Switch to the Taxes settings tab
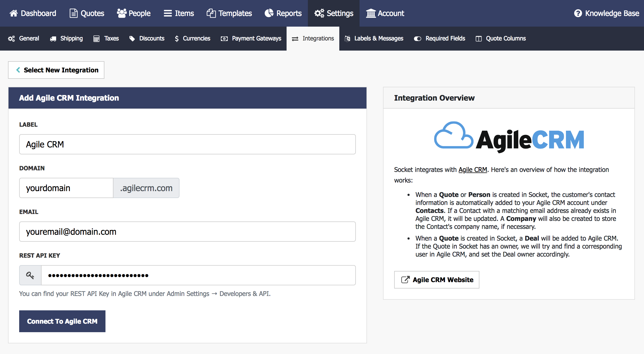The height and width of the screenshot is (354, 644). point(106,39)
